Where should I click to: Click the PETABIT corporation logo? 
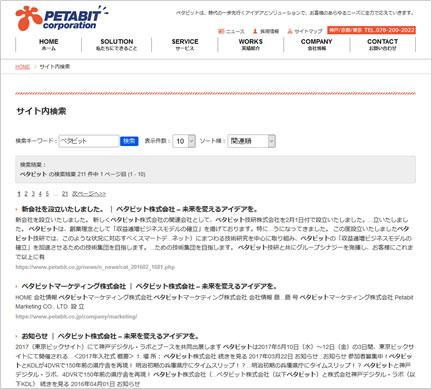coord(62,18)
